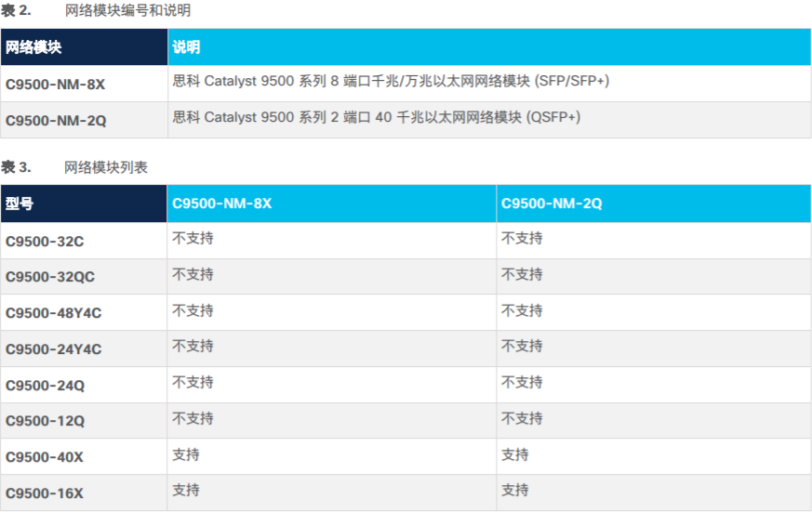
Task: Click the C9500-NM-2Q column header in table 3
Action: pos(654,203)
